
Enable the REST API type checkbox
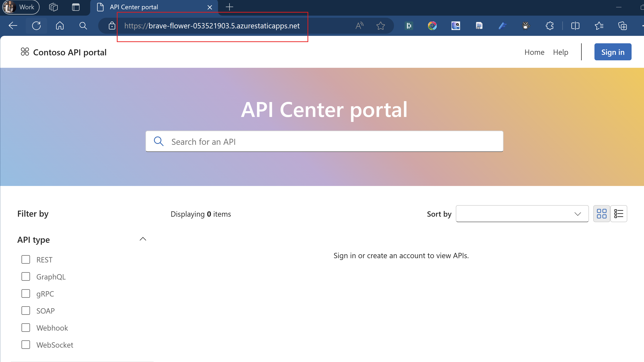coord(26,259)
